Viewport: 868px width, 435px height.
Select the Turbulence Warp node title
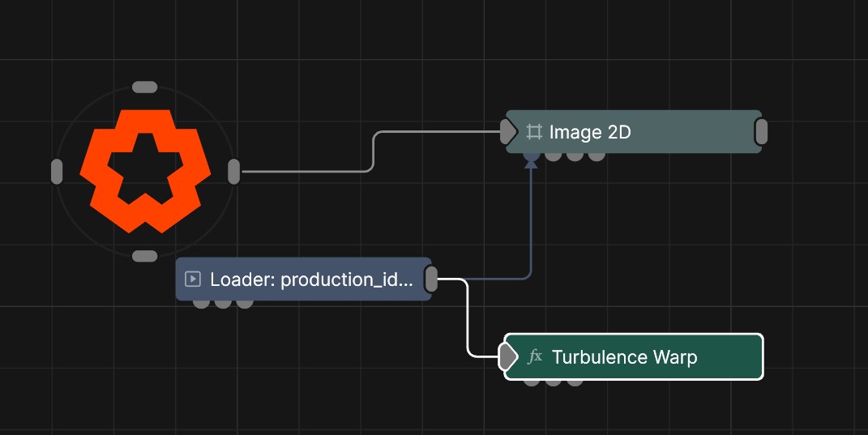(x=624, y=357)
